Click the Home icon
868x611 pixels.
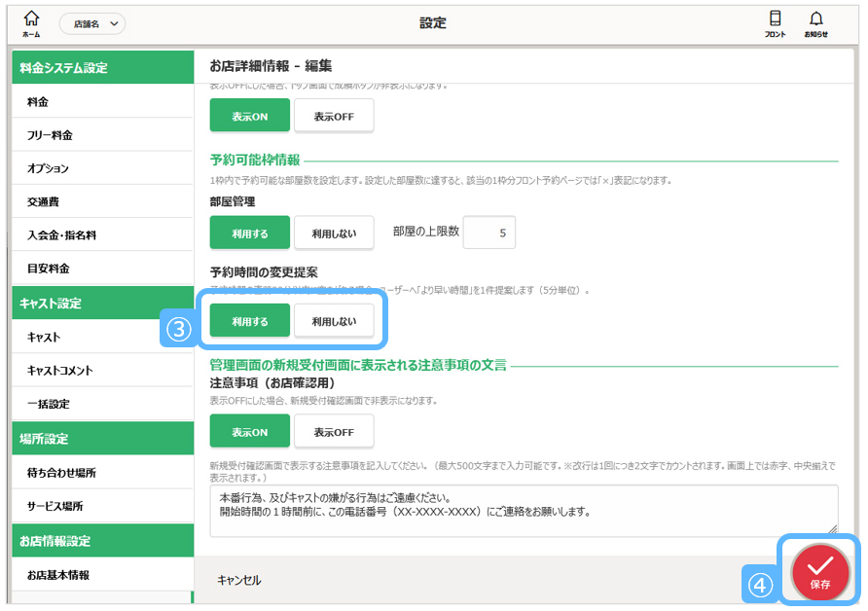click(x=31, y=23)
